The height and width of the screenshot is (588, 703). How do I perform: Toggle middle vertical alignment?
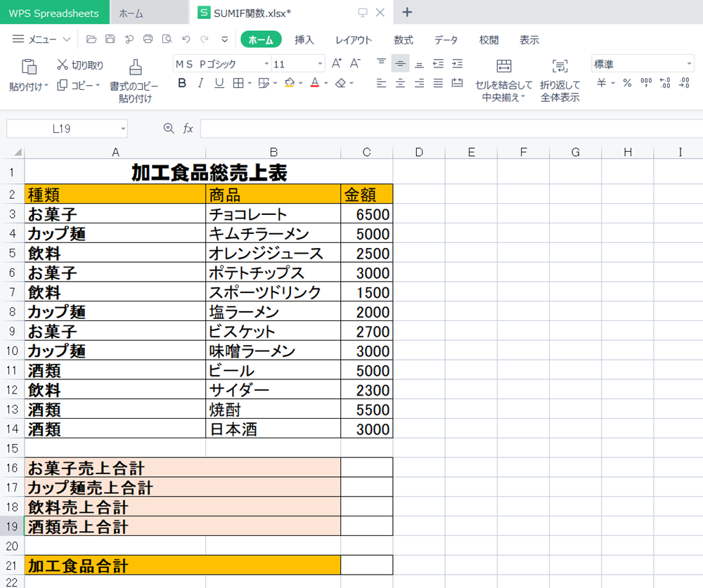pyautogui.click(x=400, y=64)
